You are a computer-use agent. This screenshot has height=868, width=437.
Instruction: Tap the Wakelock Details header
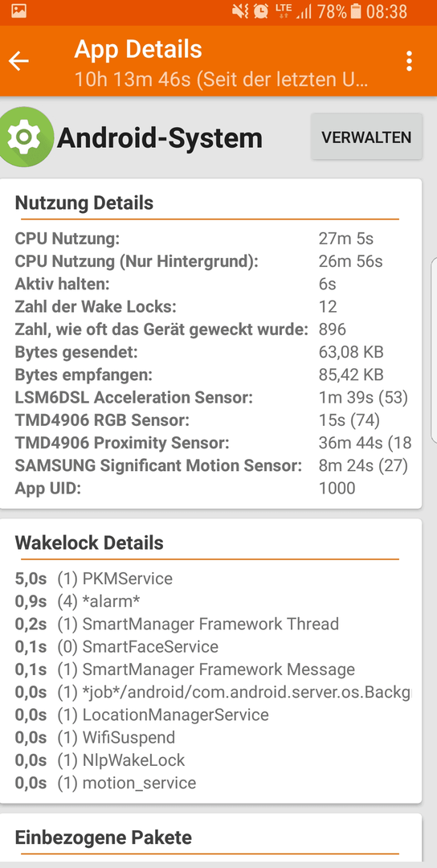[89, 543]
